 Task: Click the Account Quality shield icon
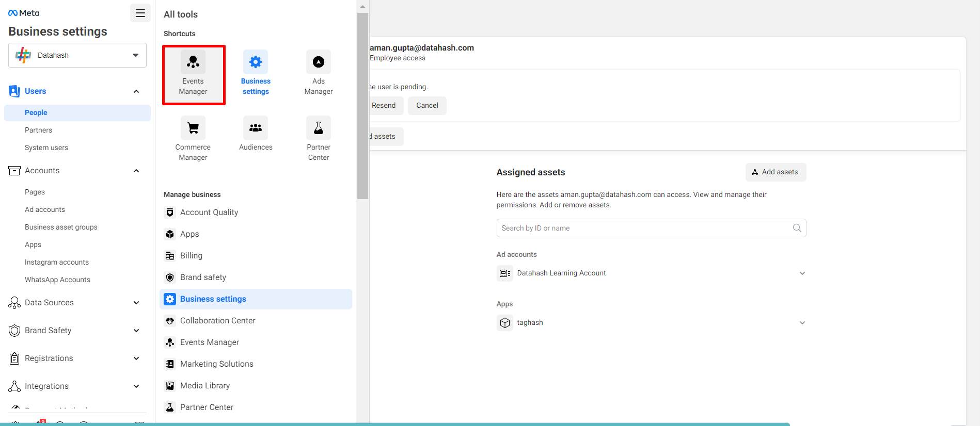tap(170, 212)
